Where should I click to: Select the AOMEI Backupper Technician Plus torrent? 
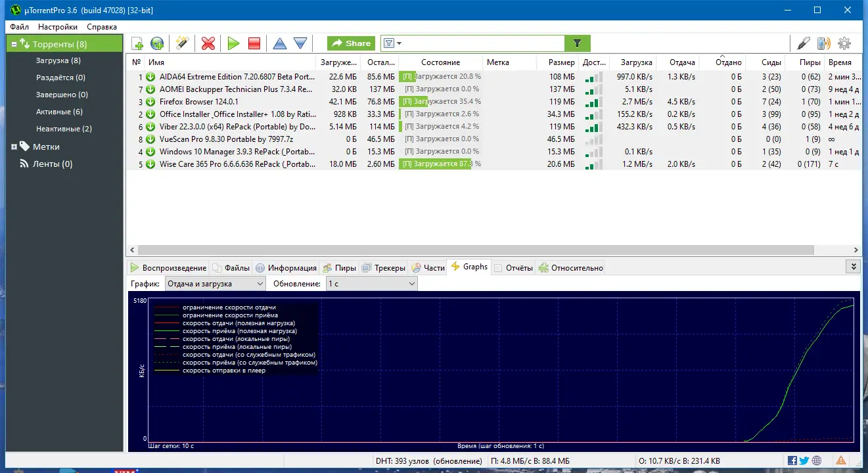(493, 89)
